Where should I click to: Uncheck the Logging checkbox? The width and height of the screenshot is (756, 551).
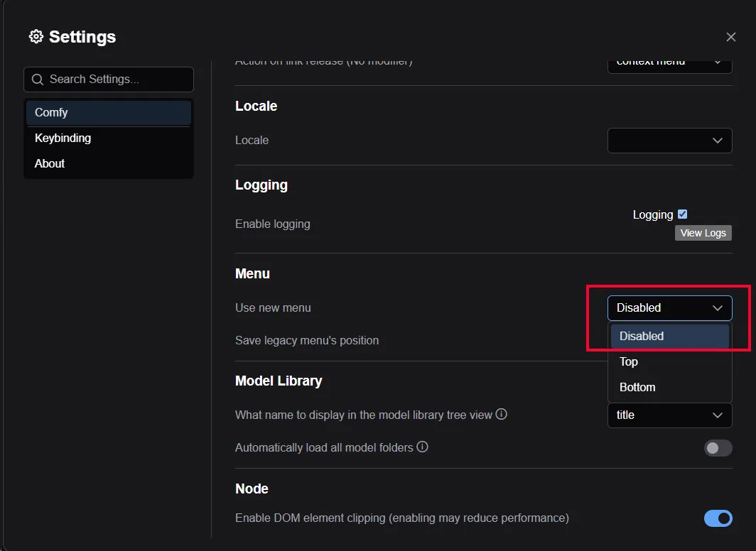tap(682, 214)
